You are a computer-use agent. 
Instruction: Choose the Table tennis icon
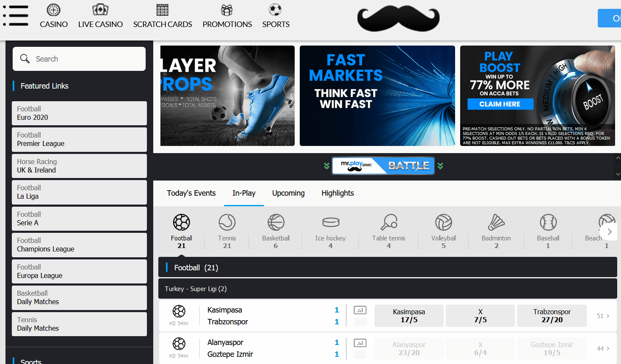pyautogui.click(x=388, y=222)
